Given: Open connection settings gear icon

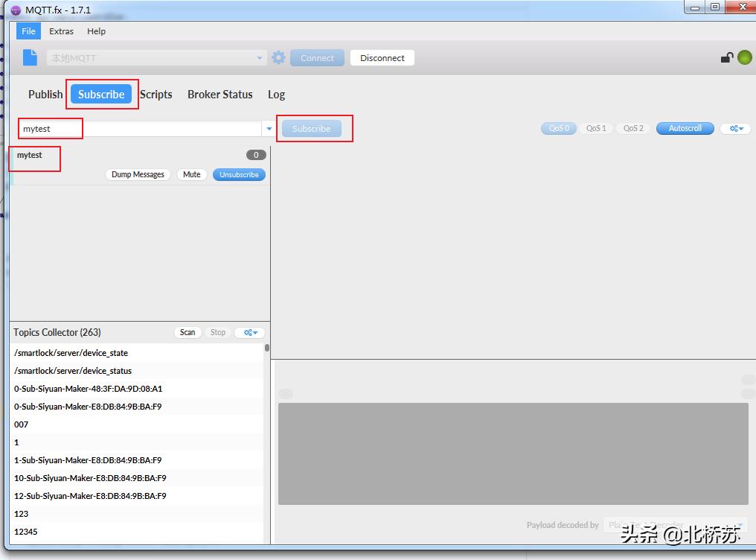Looking at the screenshot, I should coord(278,58).
